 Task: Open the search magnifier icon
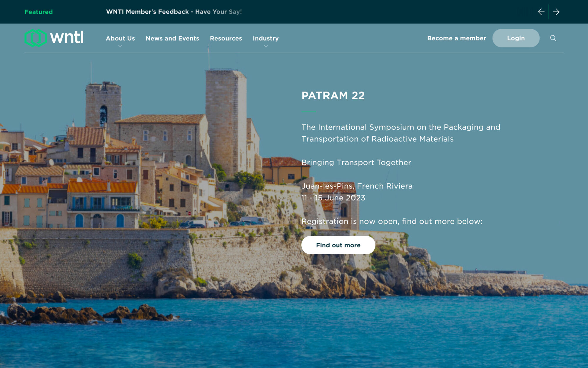click(553, 38)
